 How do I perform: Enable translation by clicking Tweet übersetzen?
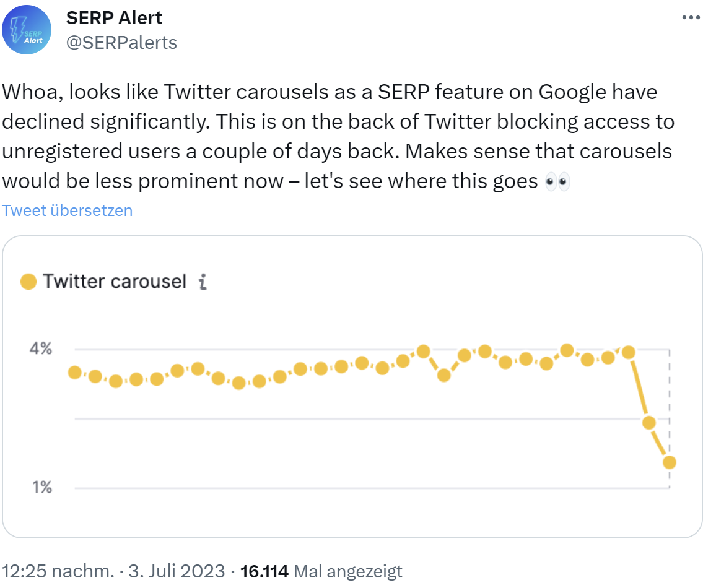67,210
